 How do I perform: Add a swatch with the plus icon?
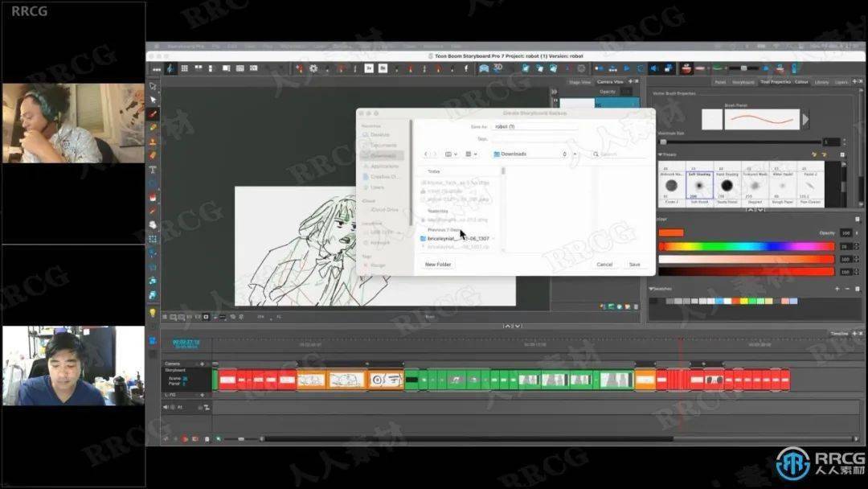point(837,289)
